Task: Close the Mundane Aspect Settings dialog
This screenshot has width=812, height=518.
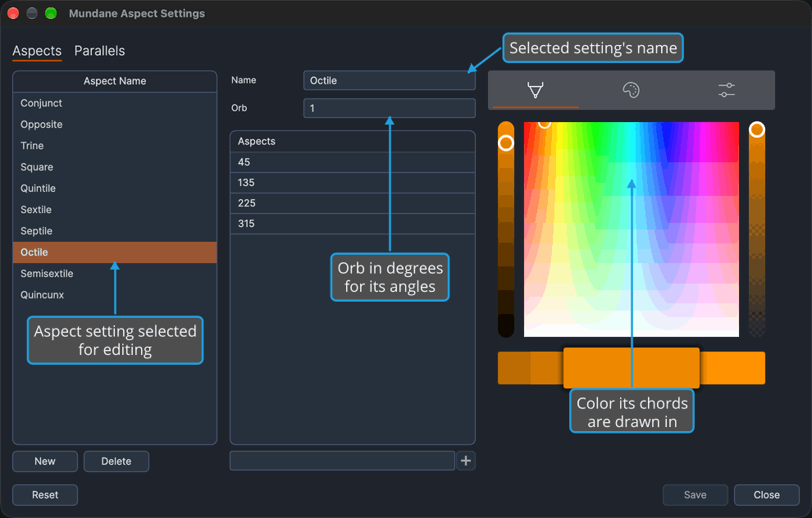Action: click(766, 495)
